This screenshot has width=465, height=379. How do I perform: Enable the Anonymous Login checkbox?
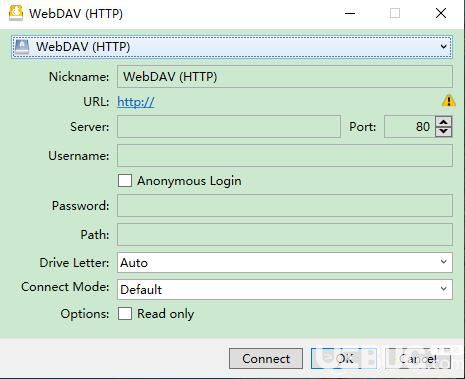click(x=125, y=181)
